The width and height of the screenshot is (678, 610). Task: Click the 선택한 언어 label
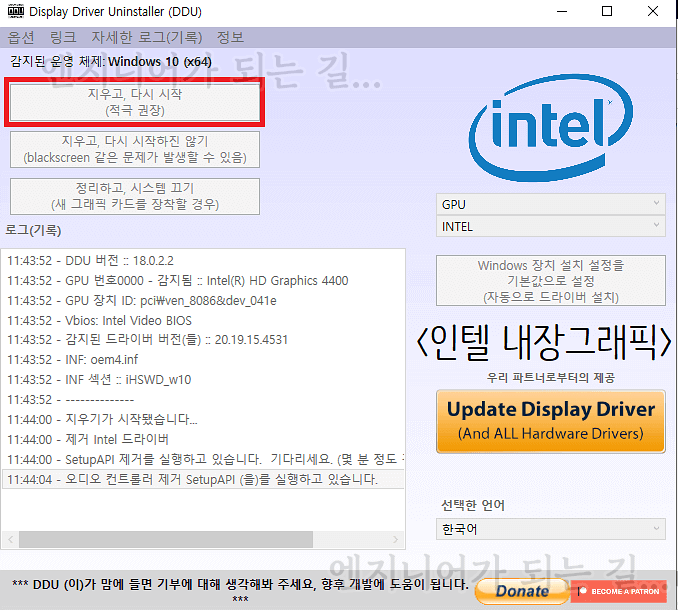tap(473, 505)
